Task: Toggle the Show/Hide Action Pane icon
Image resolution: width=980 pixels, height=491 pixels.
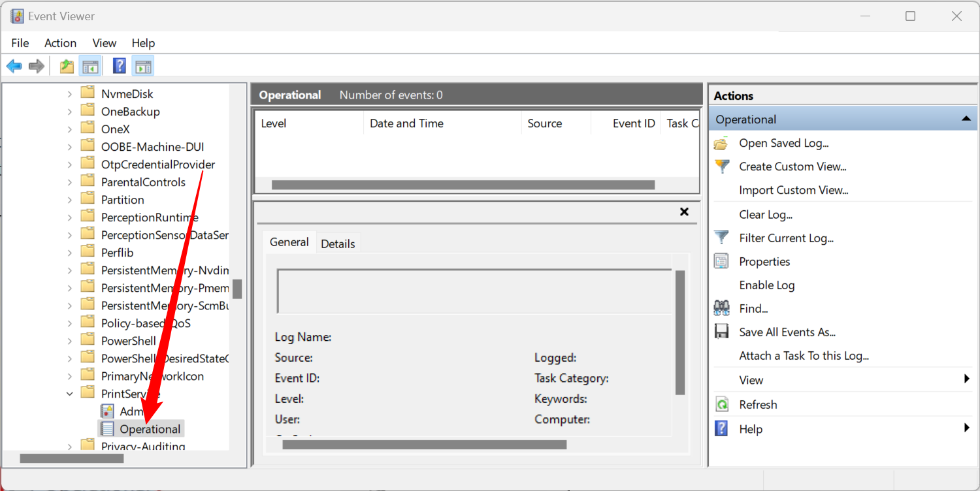Action: [x=143, y=66]
